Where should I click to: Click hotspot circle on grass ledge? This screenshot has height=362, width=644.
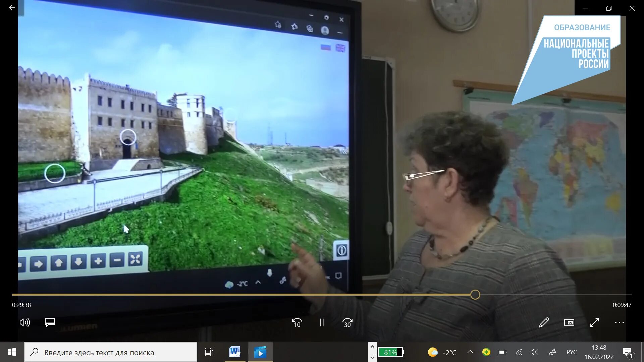click(55, 173)
